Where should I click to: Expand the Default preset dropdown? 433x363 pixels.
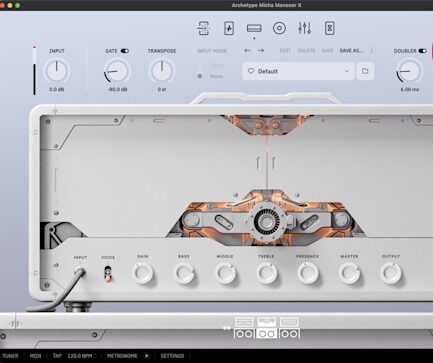tap(347, 71)
